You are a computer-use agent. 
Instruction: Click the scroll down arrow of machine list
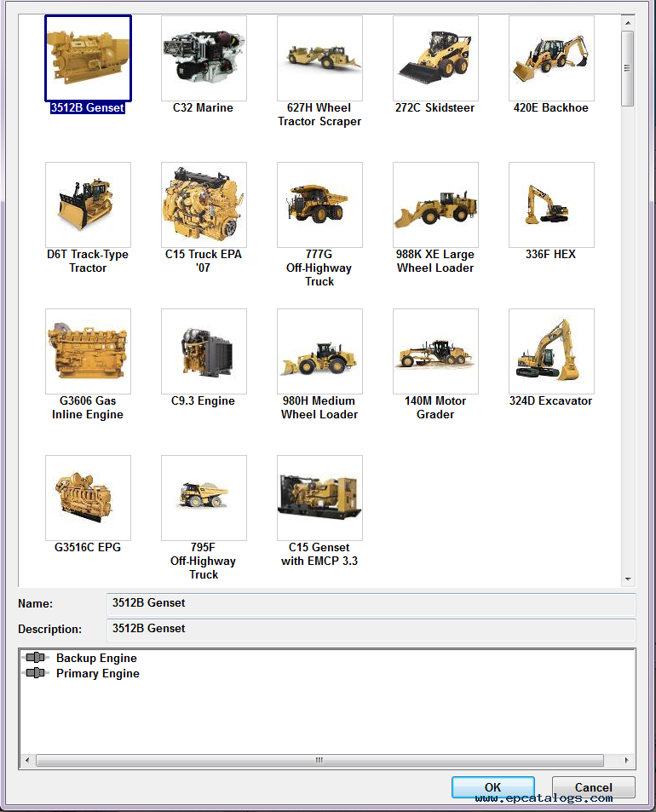628,579
